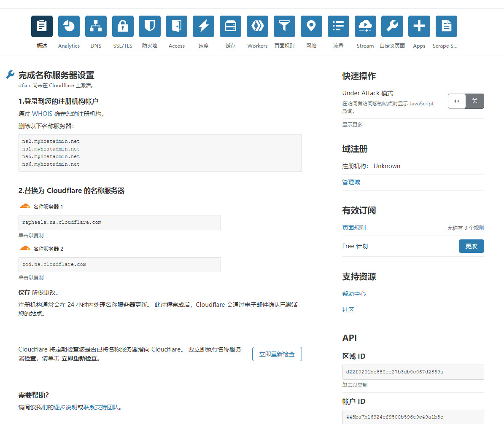Image resolution: width=504 pixels, height=424 pixels.
Task: Open the 网络 location pin icon
Action: click(311, 26)
